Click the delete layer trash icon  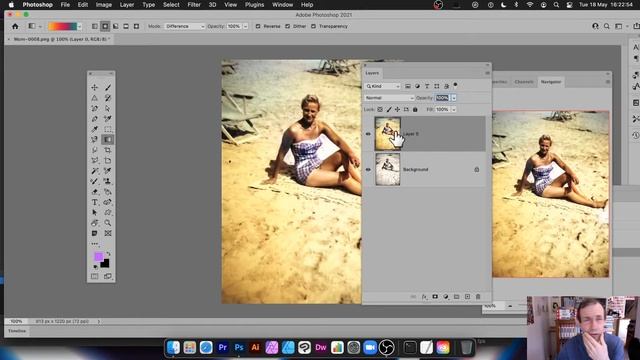coord(478,297)
